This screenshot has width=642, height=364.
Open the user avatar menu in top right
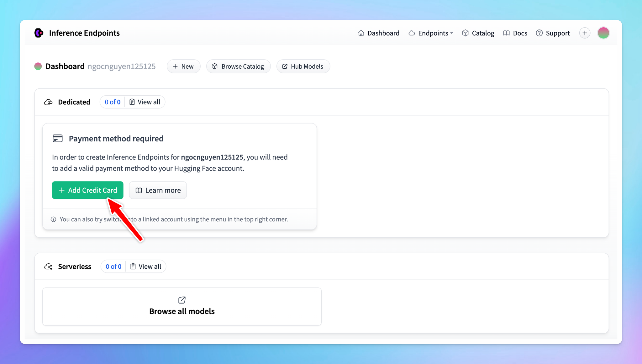tap(603, 33)
